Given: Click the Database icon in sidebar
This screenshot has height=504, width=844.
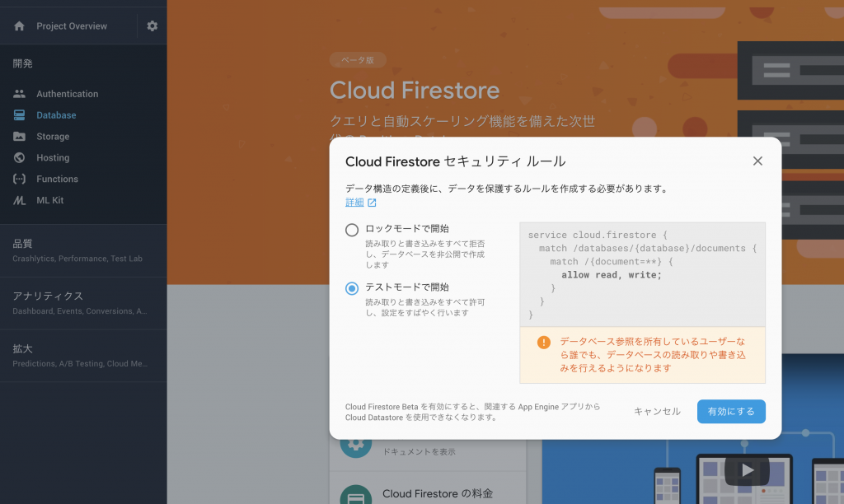Looking at the screenshot, I should click(20, 115).
